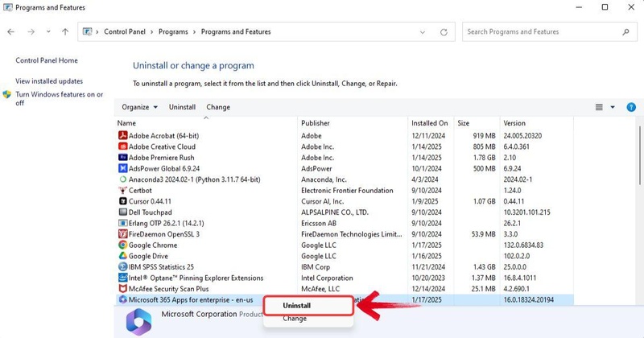Choose Uninstall from the context menu
644x338 pixels.
[x=296, y=306]
